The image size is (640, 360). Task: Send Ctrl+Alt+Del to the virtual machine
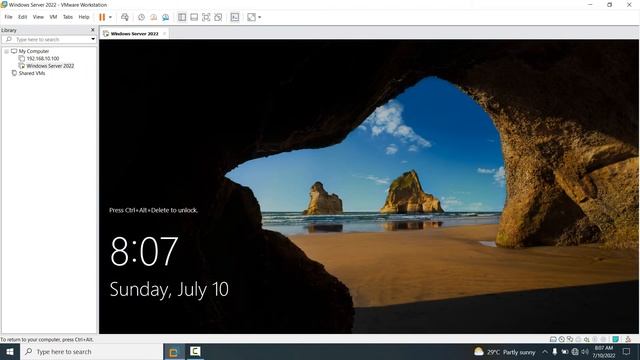[125, 17]
